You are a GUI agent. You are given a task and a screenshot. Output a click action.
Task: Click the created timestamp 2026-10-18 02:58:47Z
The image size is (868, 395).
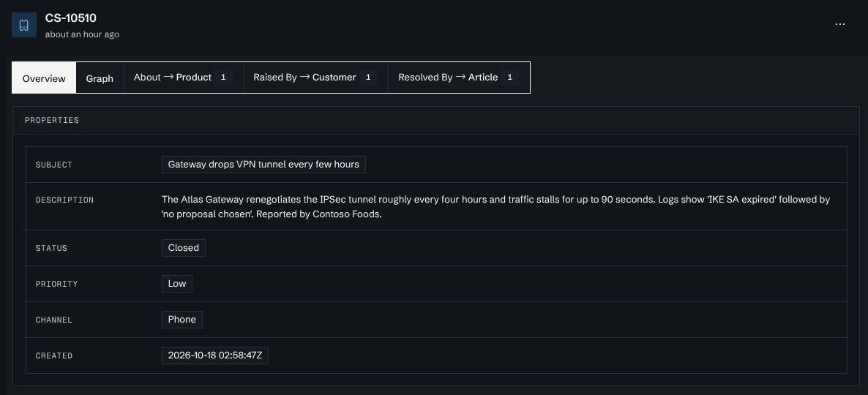pyautogui.click(x=214, y=355)
